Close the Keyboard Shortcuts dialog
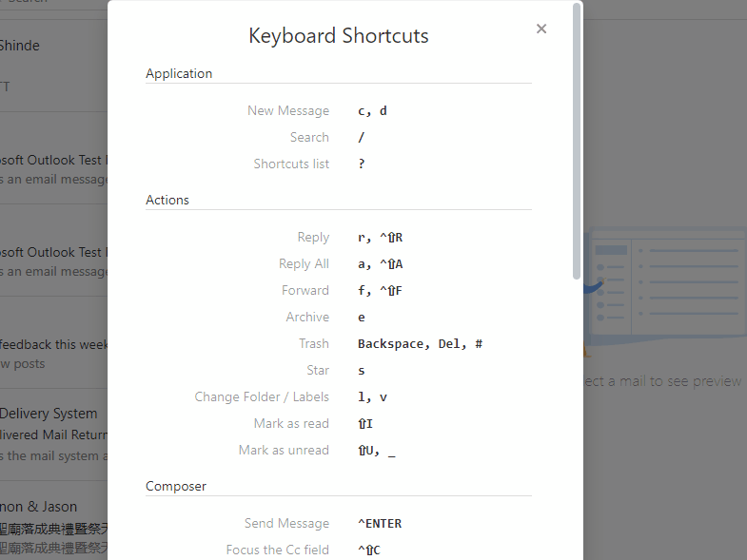Screen dimensions: 747x560 [541, 29]
